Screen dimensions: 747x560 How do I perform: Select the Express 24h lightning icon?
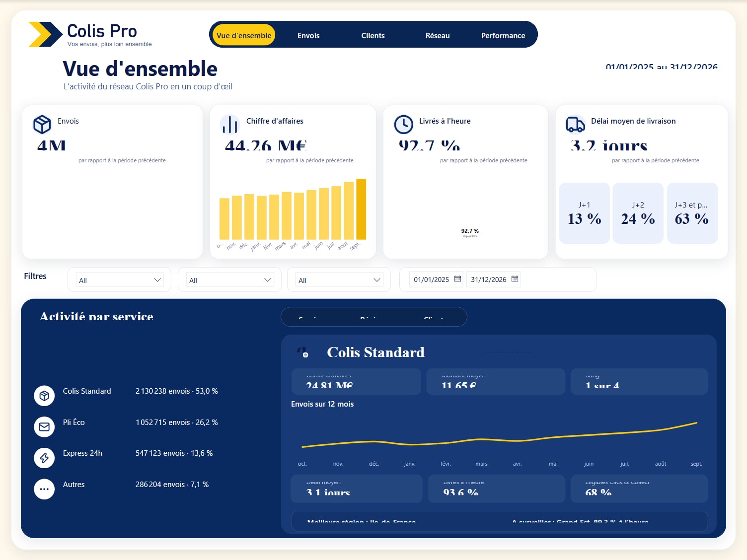pyautogui.click(x=44, y=458)
